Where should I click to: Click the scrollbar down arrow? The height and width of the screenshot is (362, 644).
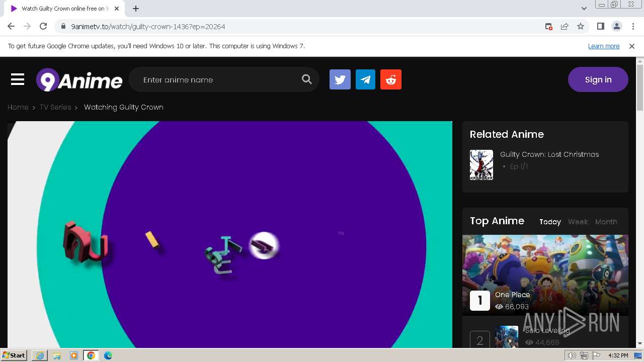coord(640,344)
